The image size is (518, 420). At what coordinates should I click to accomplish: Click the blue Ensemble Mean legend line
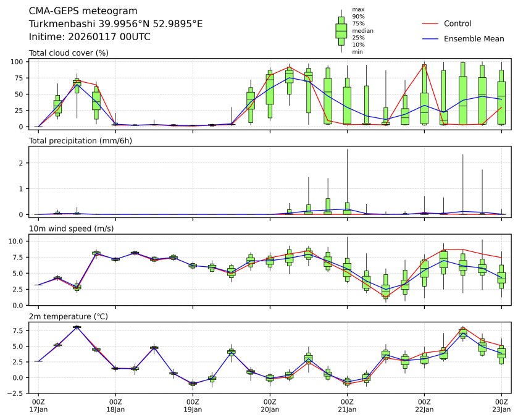tap(431, 39)
